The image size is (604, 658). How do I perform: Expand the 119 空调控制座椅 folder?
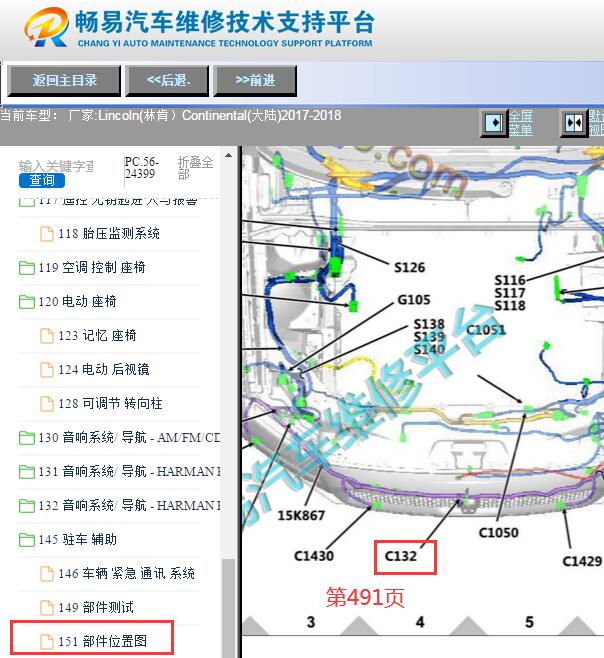(27, 268)
